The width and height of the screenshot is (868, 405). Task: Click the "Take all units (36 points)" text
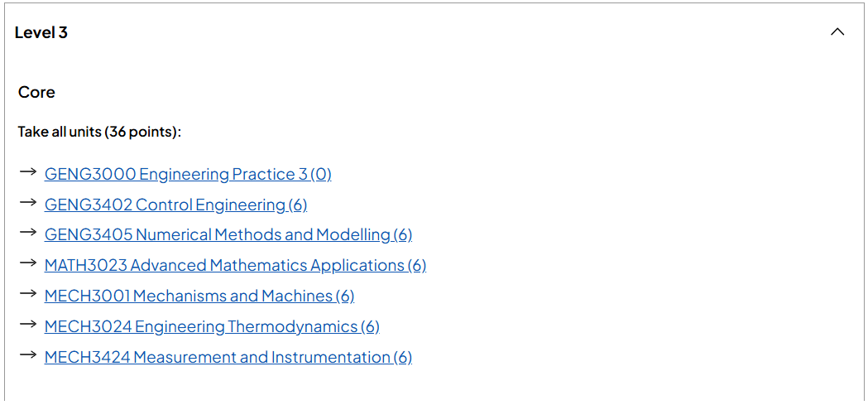tap(98, 133)
